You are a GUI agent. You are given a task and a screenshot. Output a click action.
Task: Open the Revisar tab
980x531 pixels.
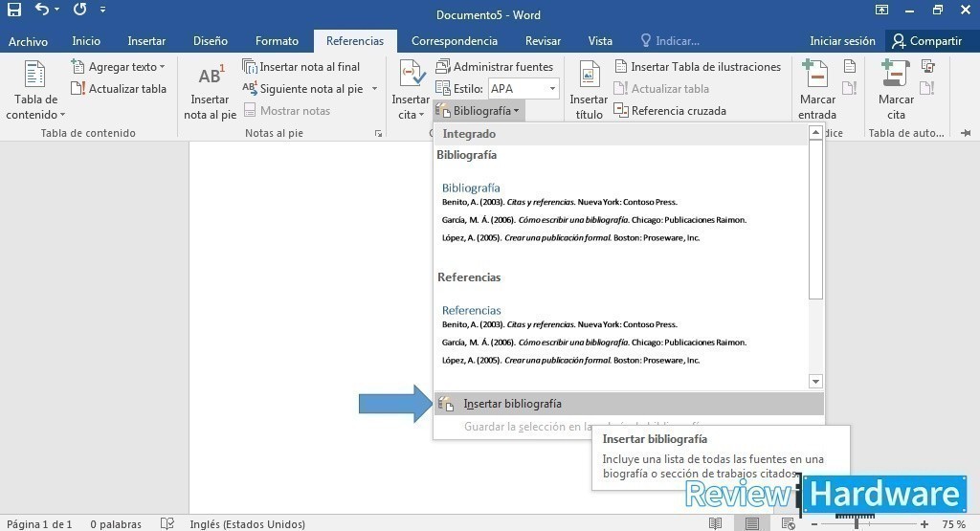point(543,41)
